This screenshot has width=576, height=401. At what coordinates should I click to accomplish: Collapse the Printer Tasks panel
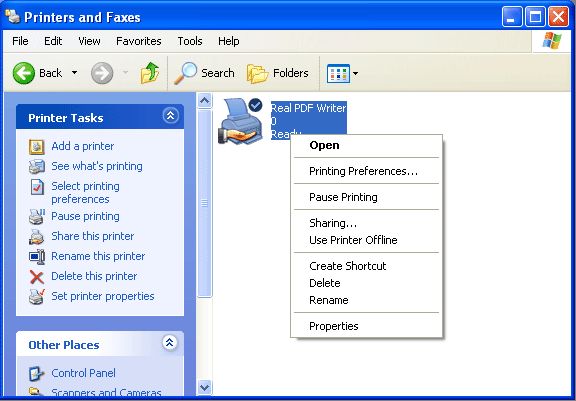(170, 116)
